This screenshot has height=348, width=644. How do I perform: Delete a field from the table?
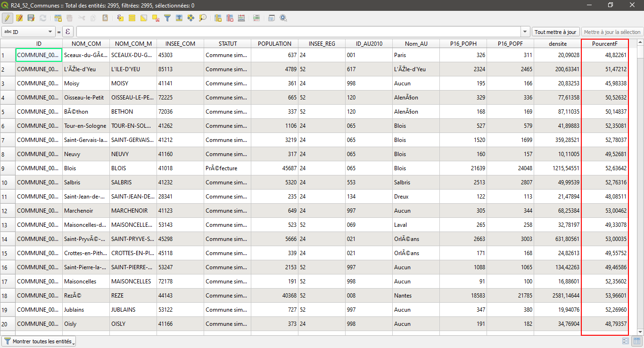click(x=230, y=18)
